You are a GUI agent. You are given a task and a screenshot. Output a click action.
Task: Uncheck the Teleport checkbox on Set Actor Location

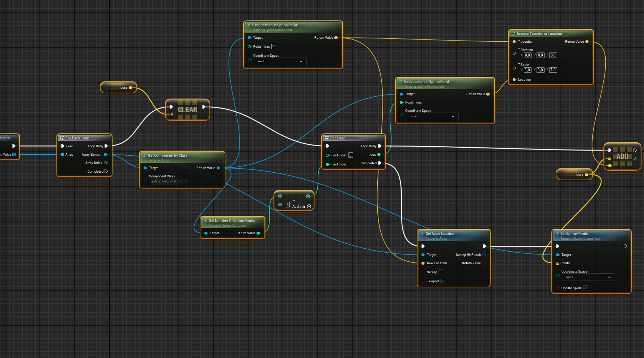(x=442, y=281)
